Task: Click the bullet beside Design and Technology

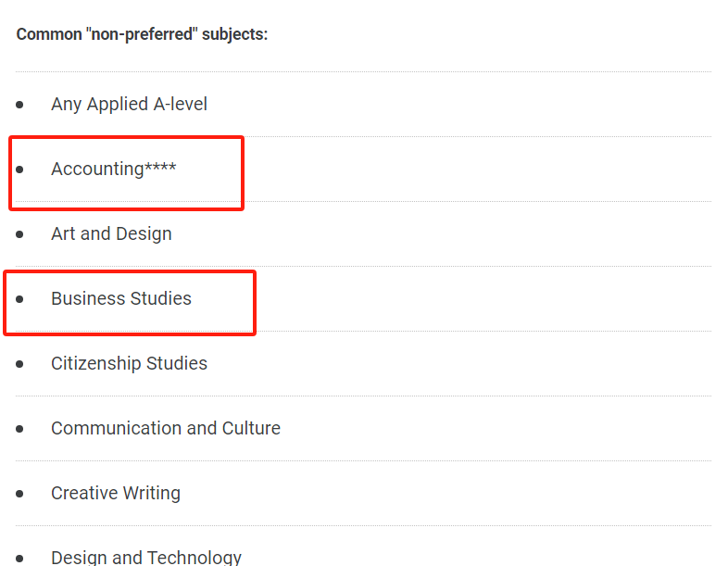Action: coord(19,558)
